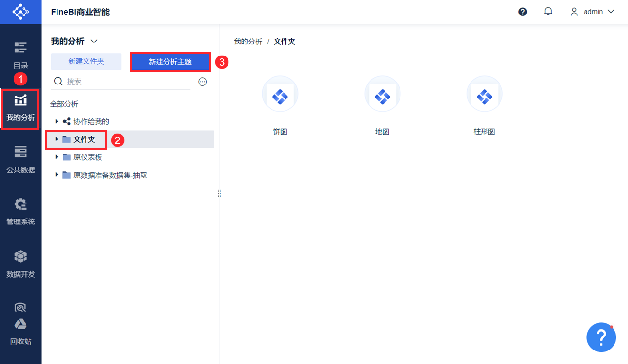Open 管理系统 gear icon
Image resolution: width=628 pixels, height=364 pixels.
coord(20,210)
